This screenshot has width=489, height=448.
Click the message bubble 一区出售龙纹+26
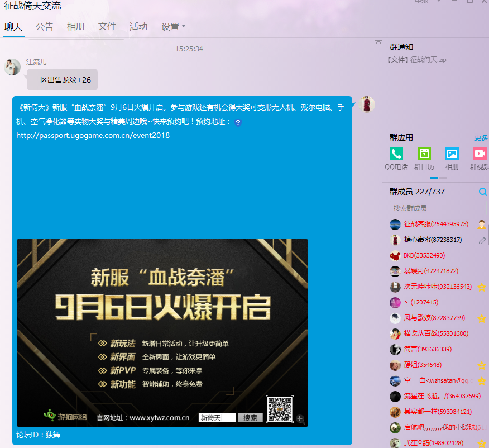click(x=62, y=80)
